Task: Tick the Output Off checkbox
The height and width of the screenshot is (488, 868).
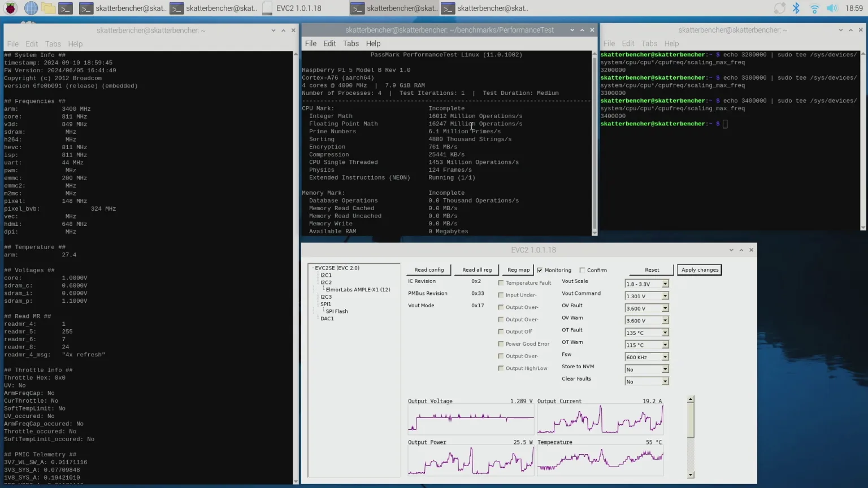Action: tap(501, 332)
